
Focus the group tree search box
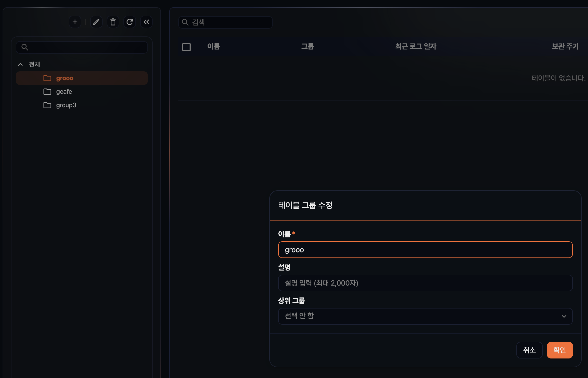point(86,47)
